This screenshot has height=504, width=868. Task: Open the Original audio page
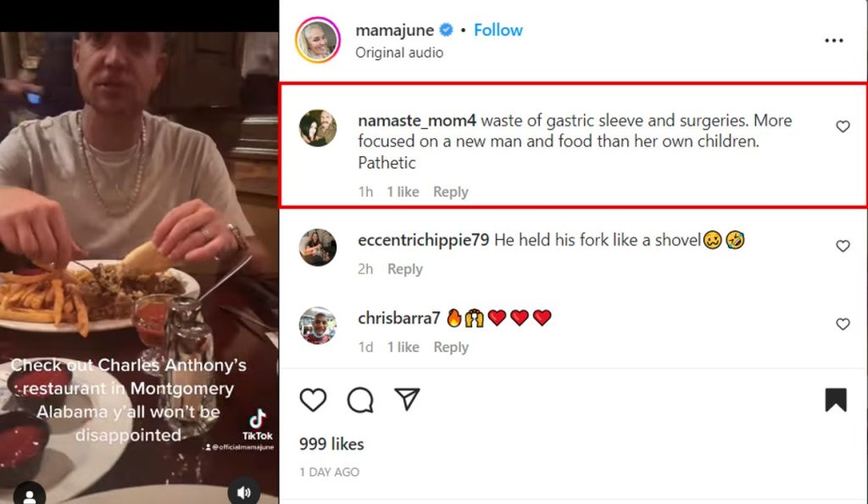point(399,52)
